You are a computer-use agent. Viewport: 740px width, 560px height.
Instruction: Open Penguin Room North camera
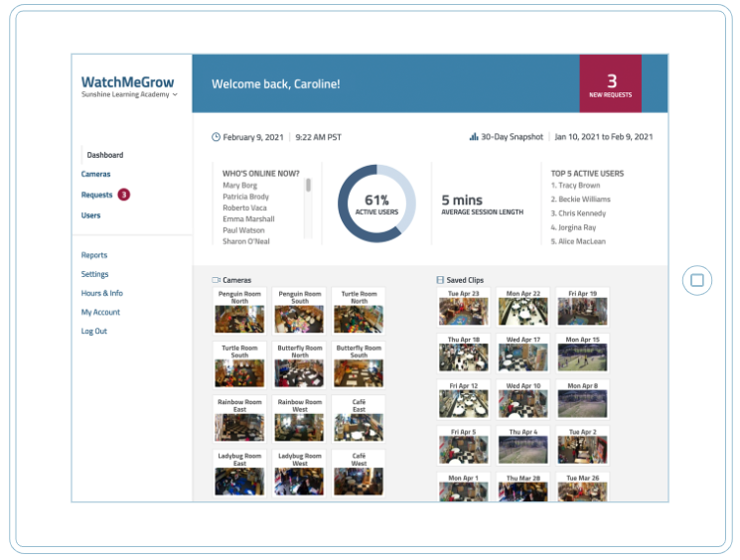239,312
